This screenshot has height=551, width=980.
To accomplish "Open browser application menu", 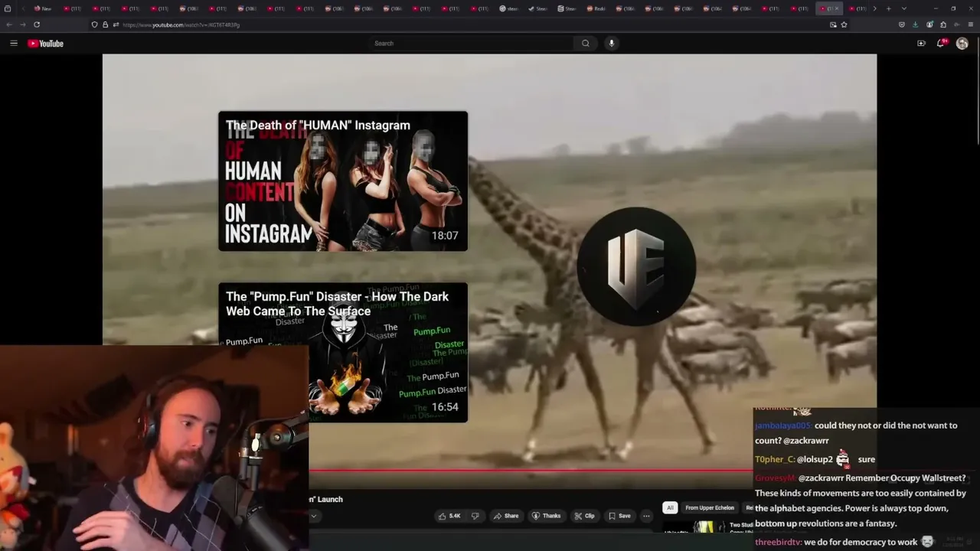I will (971, 24).
